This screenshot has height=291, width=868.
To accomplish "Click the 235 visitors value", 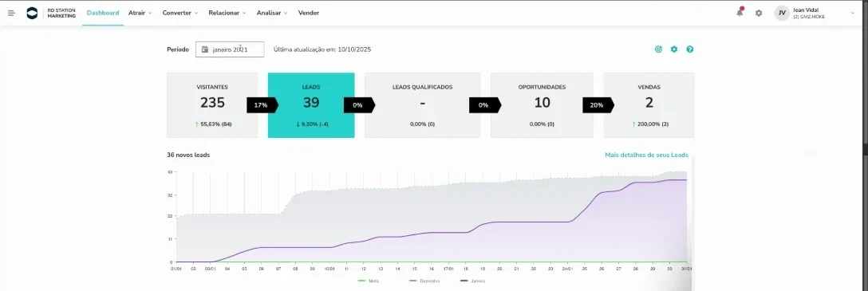I will pos(212,102).
